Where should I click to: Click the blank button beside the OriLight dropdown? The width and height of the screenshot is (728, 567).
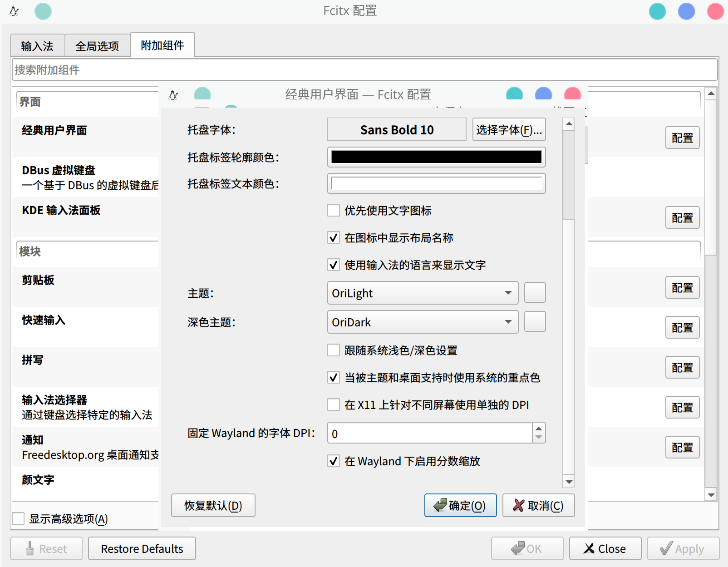535,292
